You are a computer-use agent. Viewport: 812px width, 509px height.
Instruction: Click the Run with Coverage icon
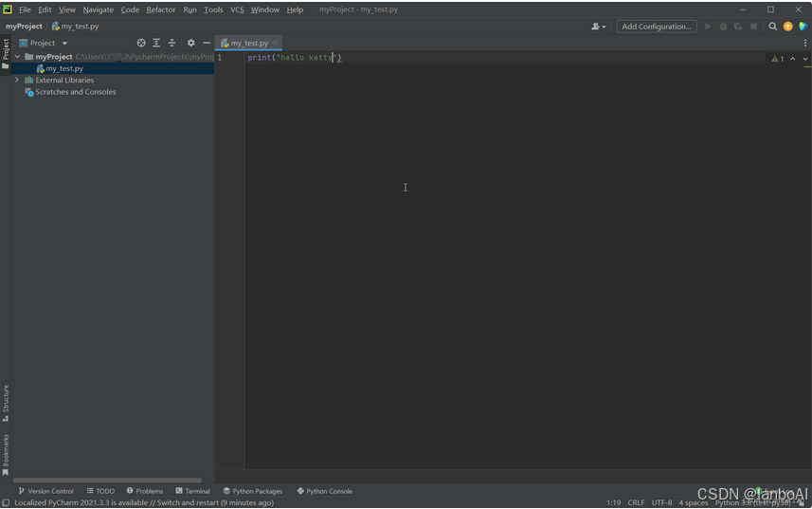[x=738, y=27]
